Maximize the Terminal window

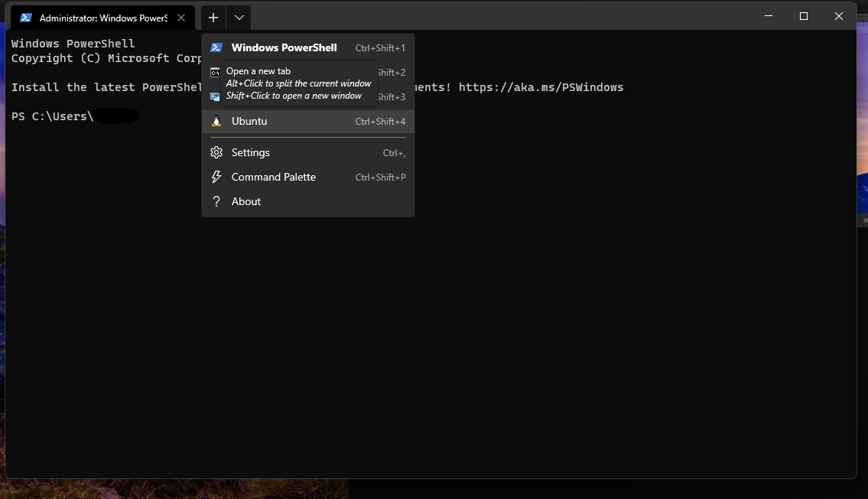804,16
